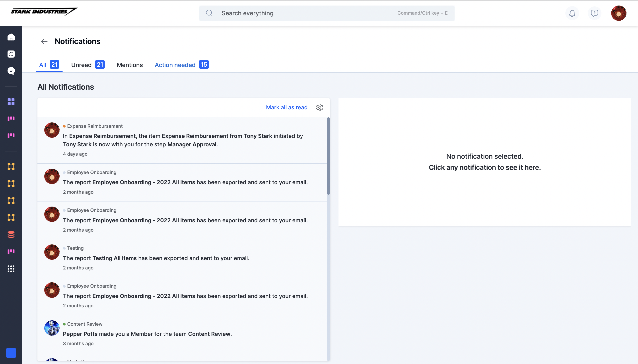Open the tasks checklist sidebar icon
This screenshot has width=638, height=364.
(x=11, y=54)
